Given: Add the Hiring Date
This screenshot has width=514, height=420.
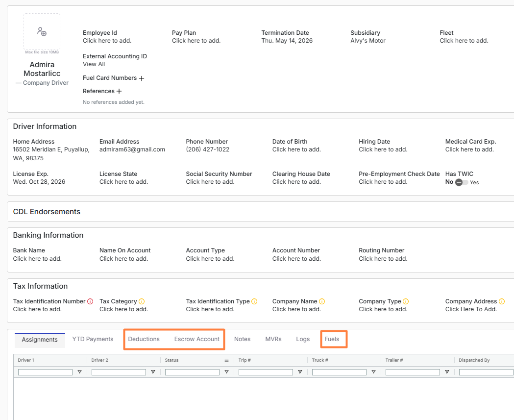Looking at the screenshot, I should [383, 149].
